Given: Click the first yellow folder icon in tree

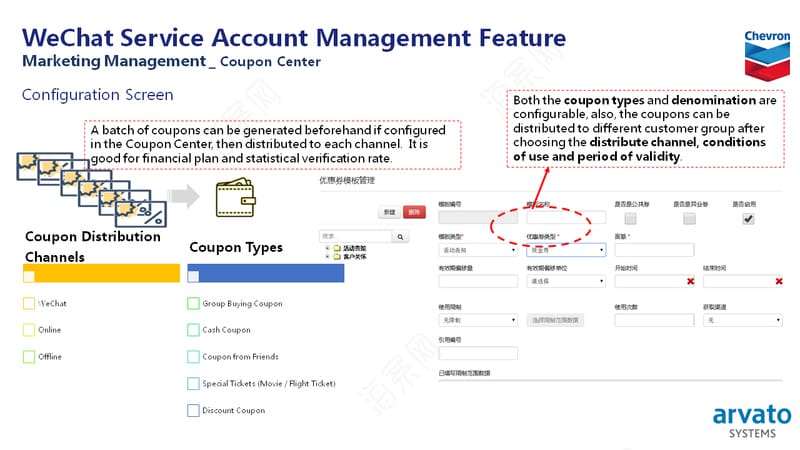Looking at the screenshot, I should (x=337, y=248).
